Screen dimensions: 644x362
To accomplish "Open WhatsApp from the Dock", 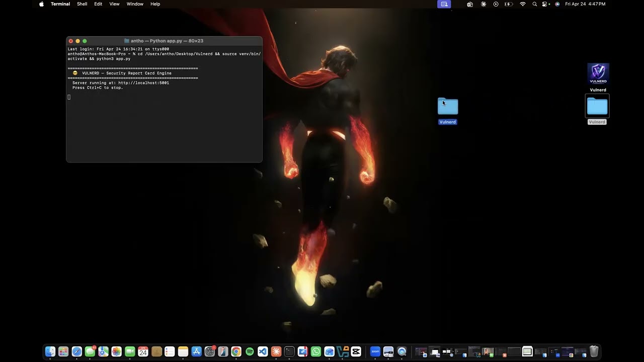I will (x=316, y=351).
